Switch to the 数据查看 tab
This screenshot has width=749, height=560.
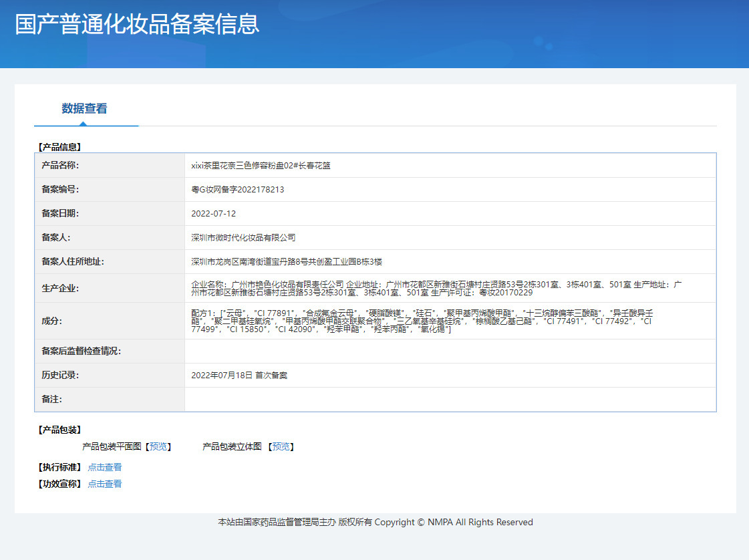coord(84,109)
